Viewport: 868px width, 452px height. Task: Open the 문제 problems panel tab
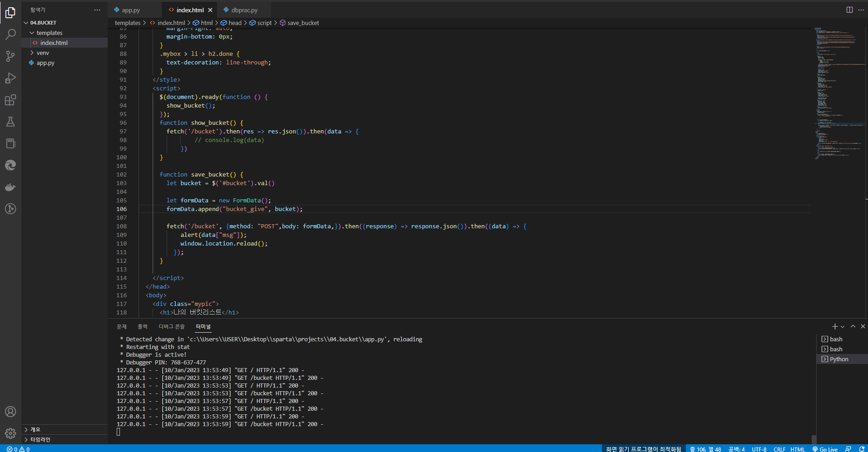coord(122,327)
